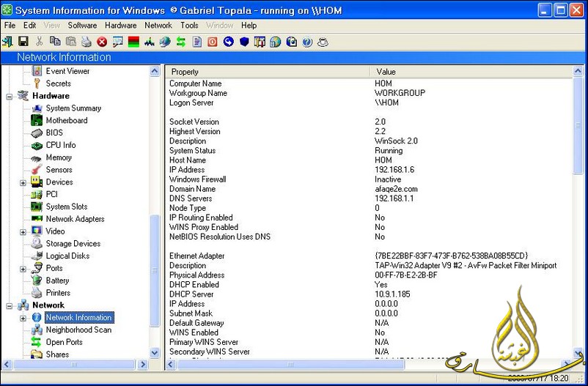Click the Windows Firewall Inactive value

click(x=388, y=179)
